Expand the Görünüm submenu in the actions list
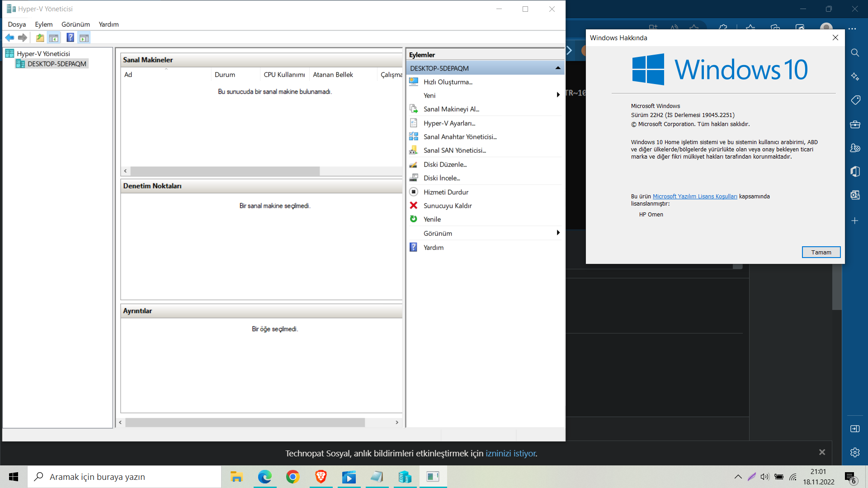The width and height of the screenshot is (868, 488). click(558, 233)
